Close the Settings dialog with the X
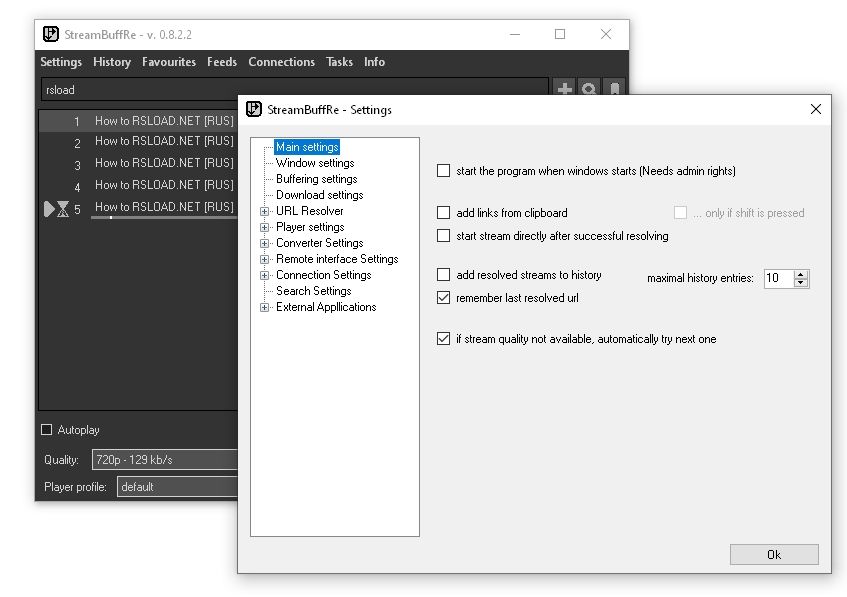 pos(815,109)
